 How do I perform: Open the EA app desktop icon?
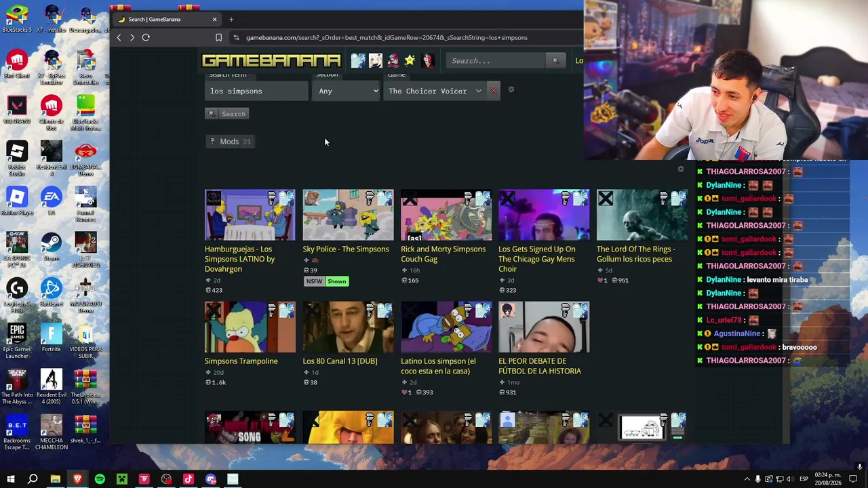point(51,201)
